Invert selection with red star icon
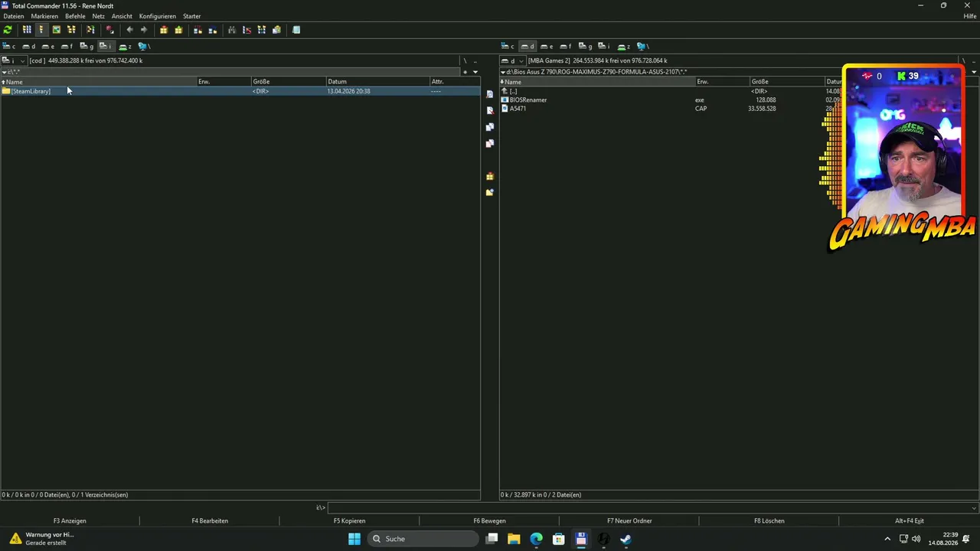980x551 pixels. pyautogui.click(x=109, y=30)
